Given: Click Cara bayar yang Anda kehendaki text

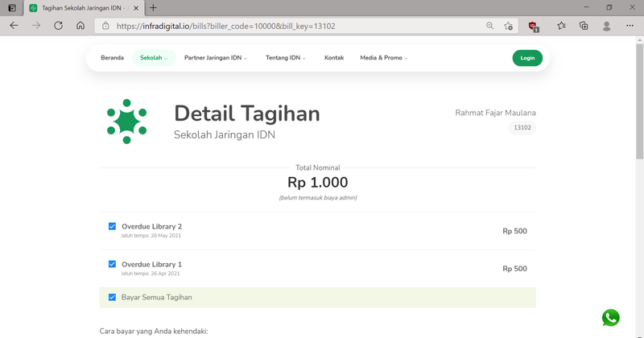Looking at the screenshot, I should (154, 332).
